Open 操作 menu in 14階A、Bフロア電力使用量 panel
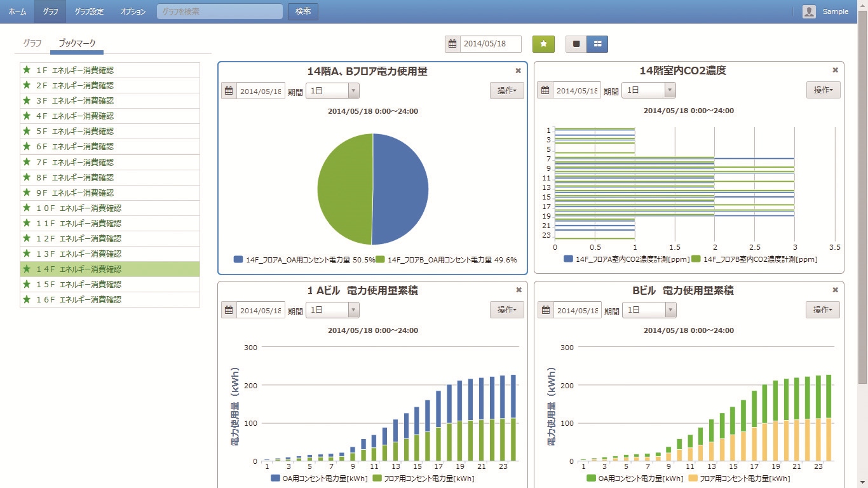The width and height of the screenshot is (868, 488). [506, 91]
